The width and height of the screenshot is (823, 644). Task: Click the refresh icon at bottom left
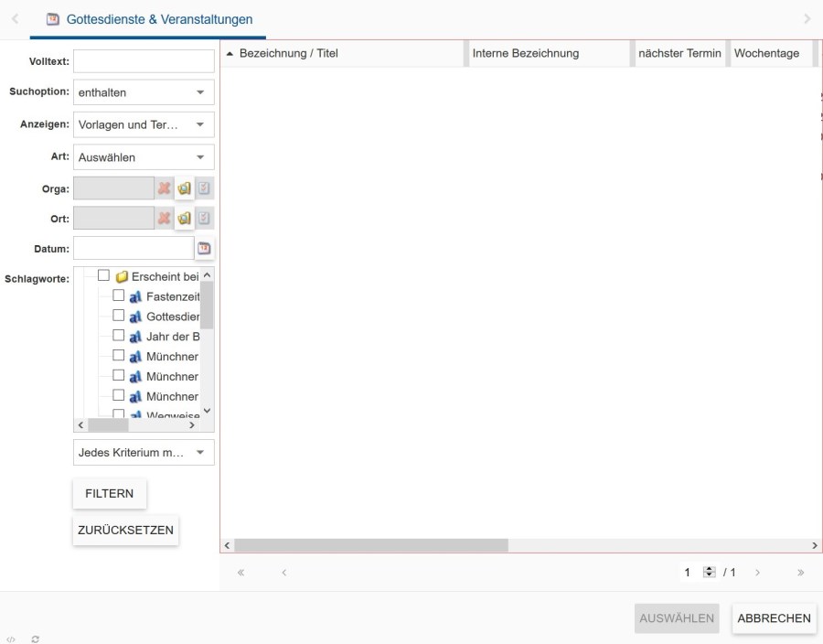pyautogui.click(x=35, y=639)
